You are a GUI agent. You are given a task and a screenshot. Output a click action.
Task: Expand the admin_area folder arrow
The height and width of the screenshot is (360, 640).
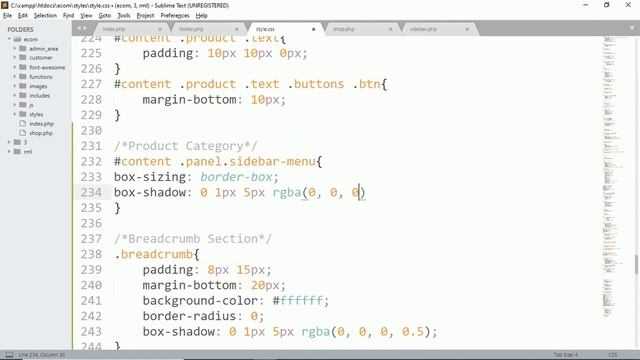click(x=15, y=49)
